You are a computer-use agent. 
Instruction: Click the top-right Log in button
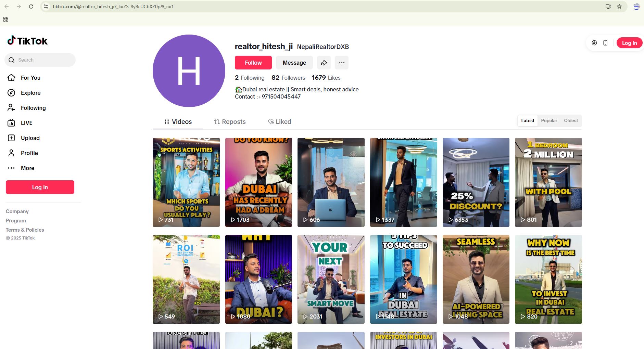point(629,43)
